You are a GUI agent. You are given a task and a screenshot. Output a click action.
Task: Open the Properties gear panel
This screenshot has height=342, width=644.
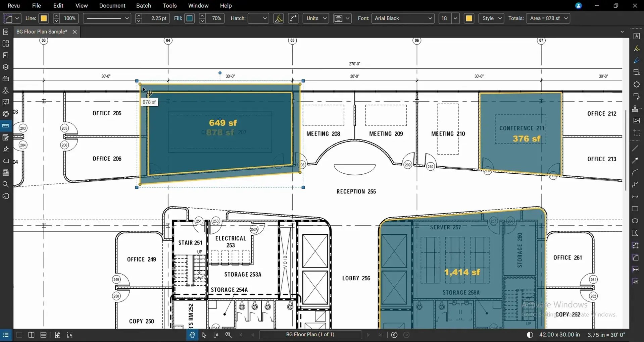[x=6, y=114]
